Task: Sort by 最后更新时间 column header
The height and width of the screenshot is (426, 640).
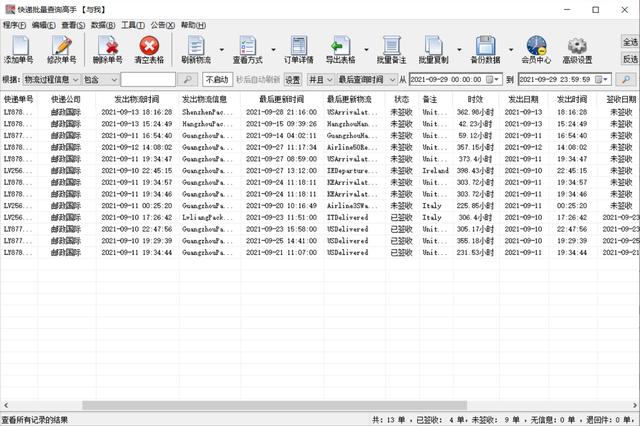Action: pyautogui.click(x=281, y=99)
